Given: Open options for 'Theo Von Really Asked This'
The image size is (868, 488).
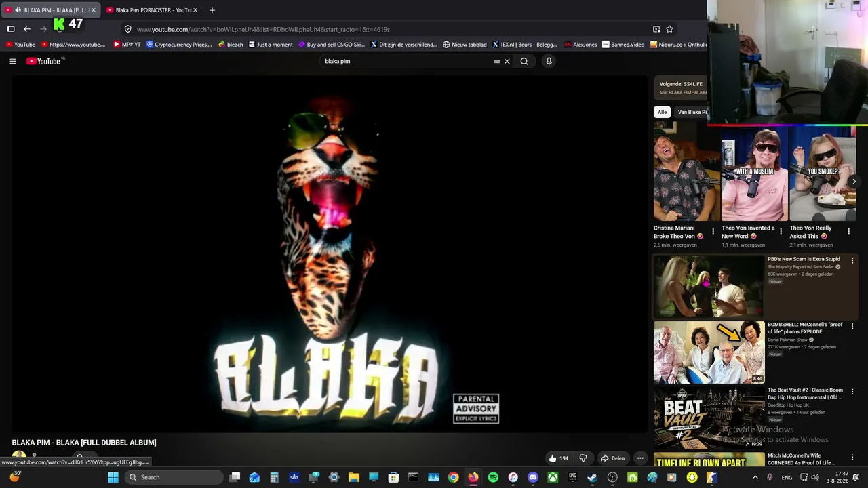Looking at the screenshot, I should [x=848, y=232].
